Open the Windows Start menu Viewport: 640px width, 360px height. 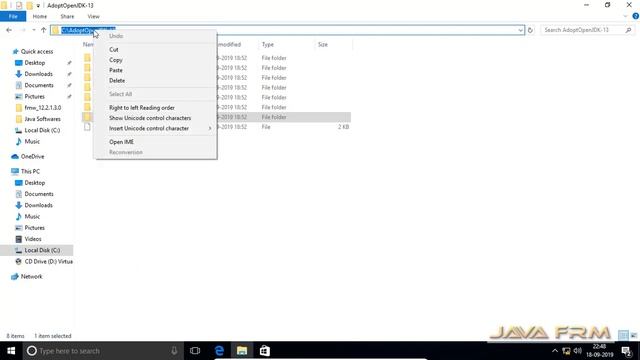11,351
